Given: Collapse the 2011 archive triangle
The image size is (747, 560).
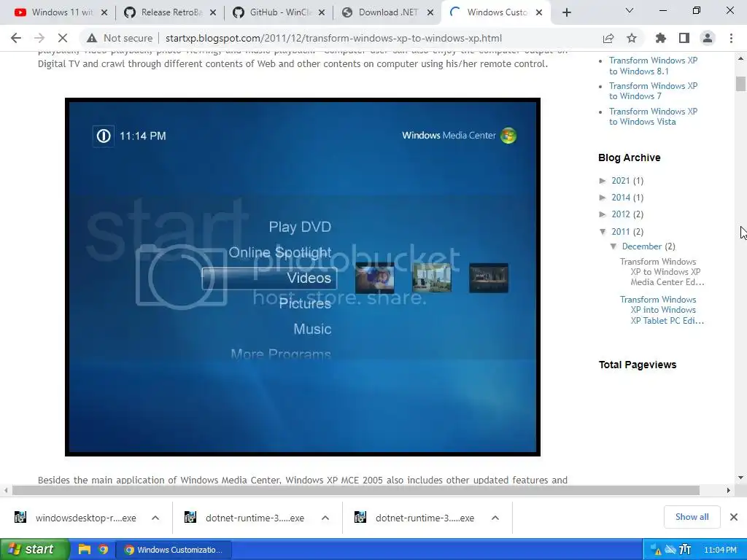Looking at the screenshot, I should click(603, 231).
